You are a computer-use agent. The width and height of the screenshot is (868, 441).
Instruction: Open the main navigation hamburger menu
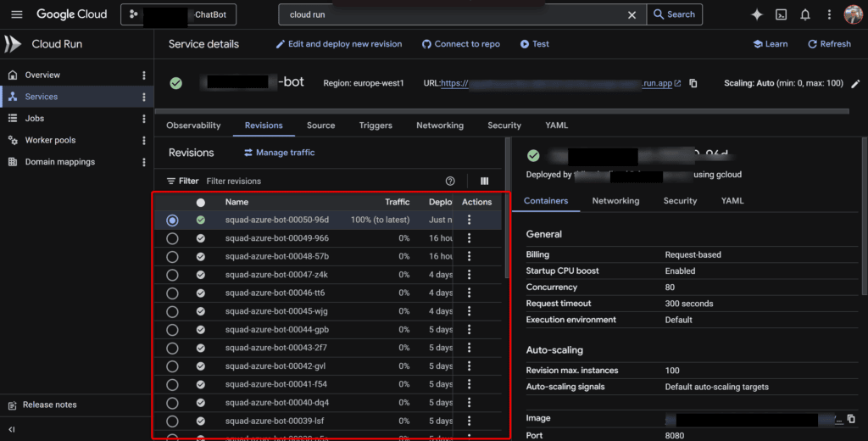[x=17, y=14]
